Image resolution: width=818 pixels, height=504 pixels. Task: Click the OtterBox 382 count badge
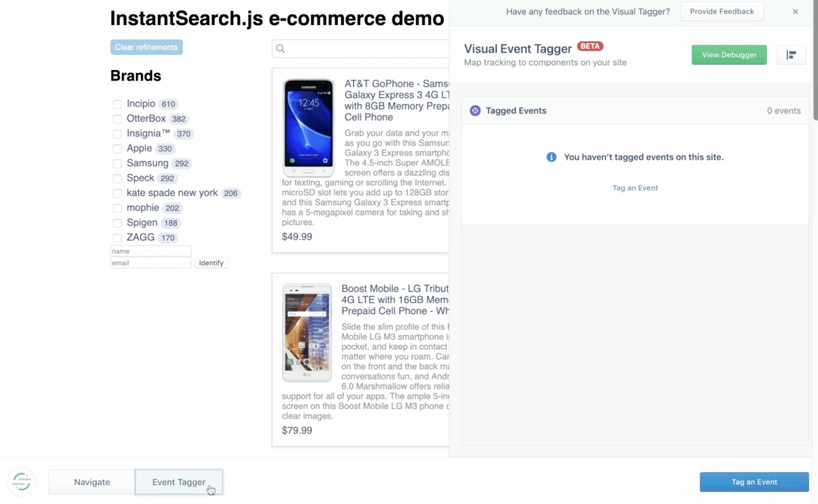(179, 119)
